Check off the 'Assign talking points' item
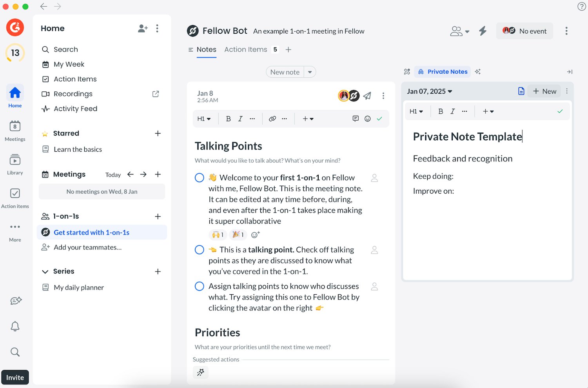Screen dimensions: 588x388 click(x=200, y=286)
